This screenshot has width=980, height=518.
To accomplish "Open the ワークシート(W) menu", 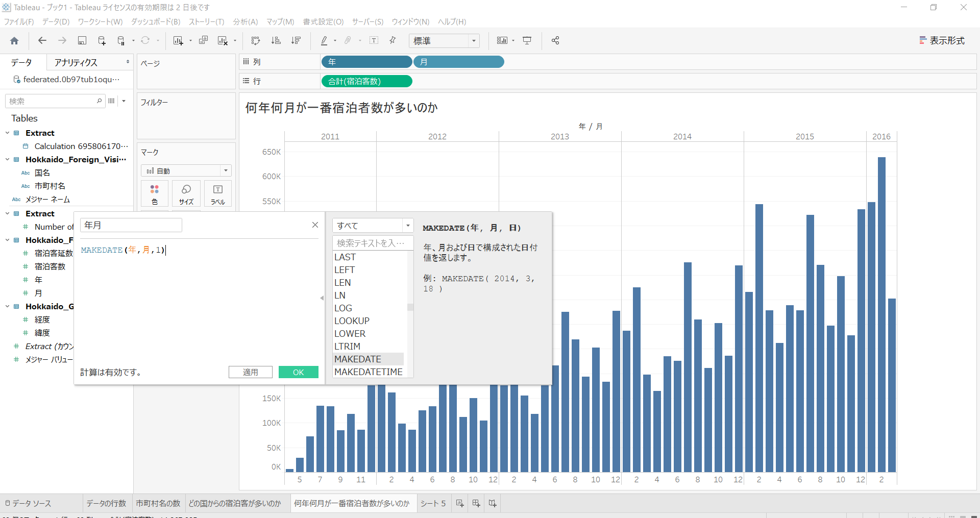I will [x=100, y=22].
